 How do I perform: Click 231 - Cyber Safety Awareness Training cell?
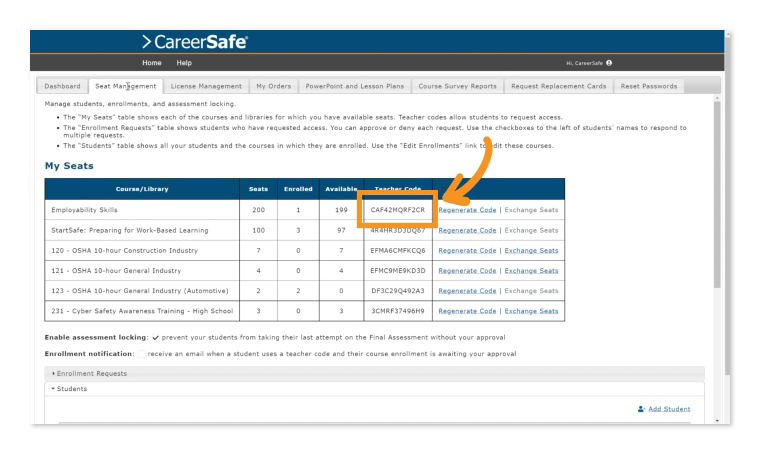tap(142, 311)
